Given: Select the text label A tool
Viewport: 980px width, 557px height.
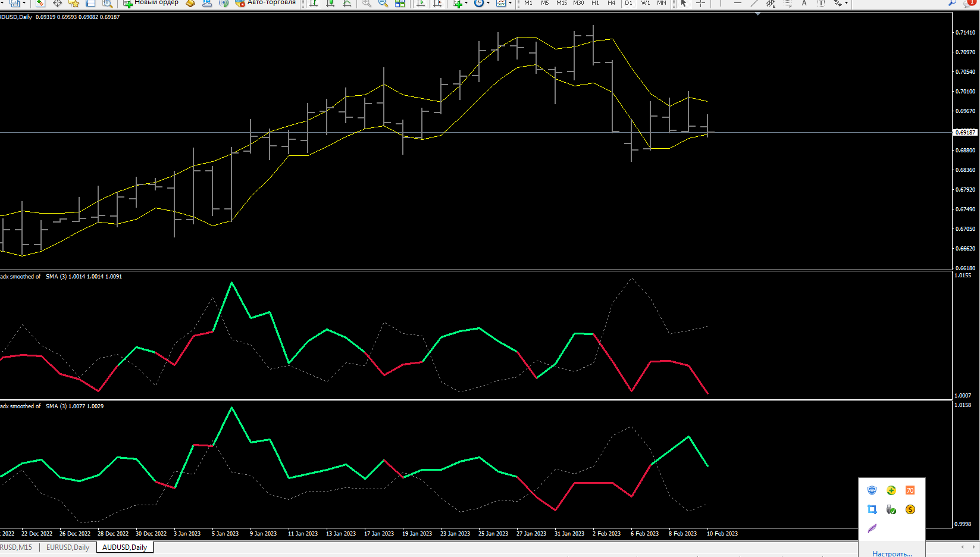Looking at the screenshot, I should coord(804,3).
